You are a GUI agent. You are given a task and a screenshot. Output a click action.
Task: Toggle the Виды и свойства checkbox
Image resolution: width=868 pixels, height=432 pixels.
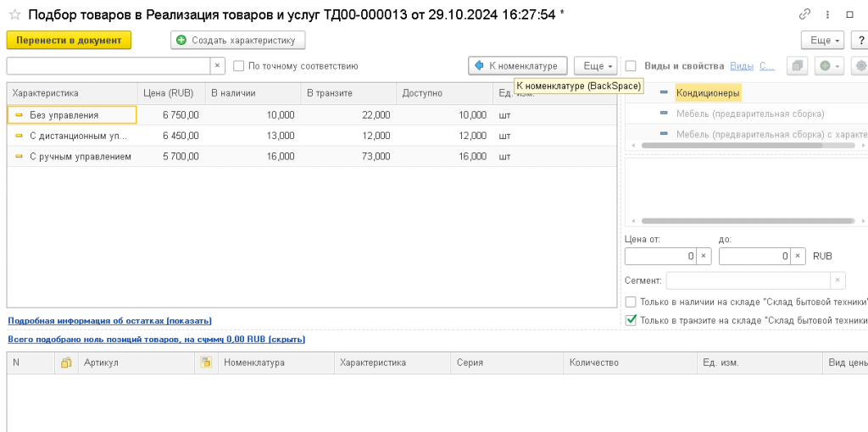631,66
